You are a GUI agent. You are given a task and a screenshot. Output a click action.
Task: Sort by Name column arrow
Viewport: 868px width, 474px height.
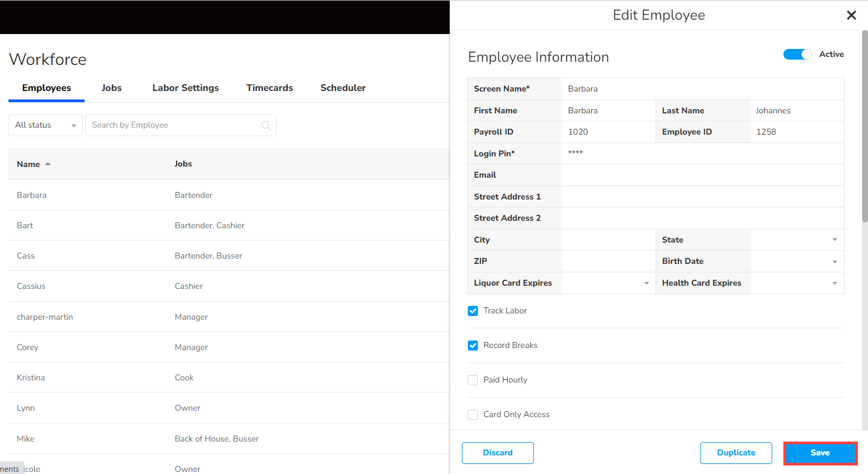pyautogui.click(x=48, y=164)
